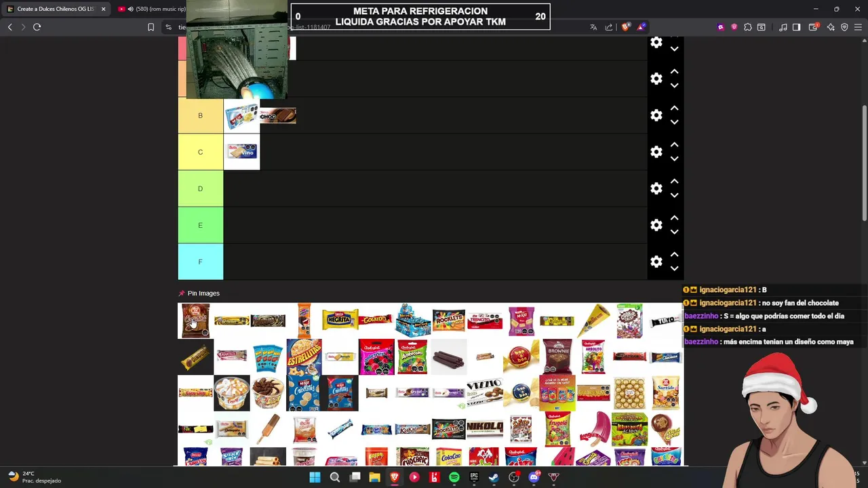Open settings gear for tier C row
The width and height of the screenshot is (868, 488).
tap(656, 152)
